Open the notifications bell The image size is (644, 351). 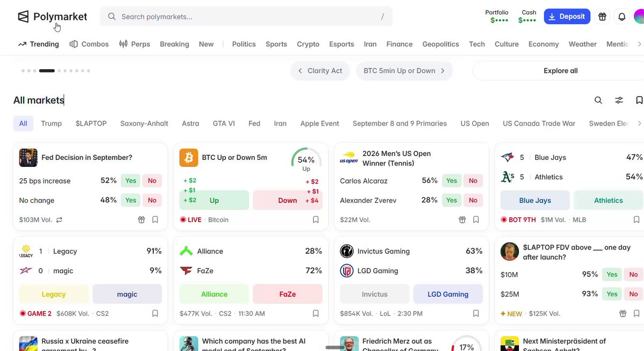(622, 17)
